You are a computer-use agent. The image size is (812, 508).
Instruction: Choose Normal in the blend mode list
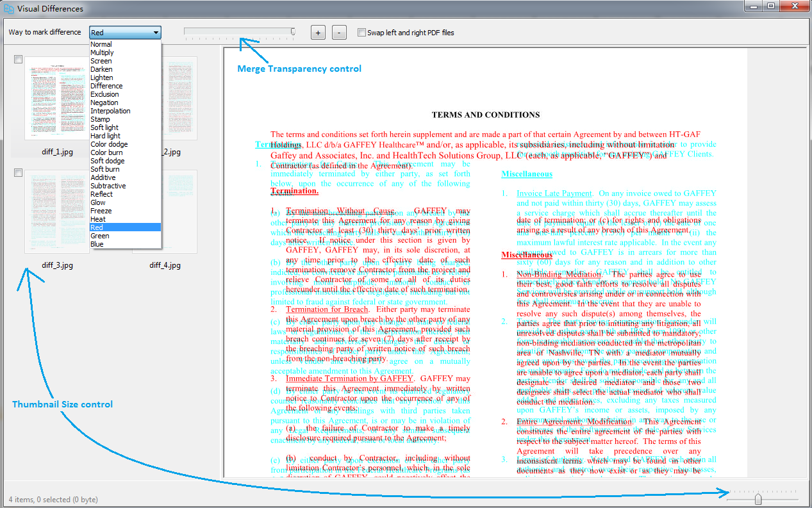[126, 44]
